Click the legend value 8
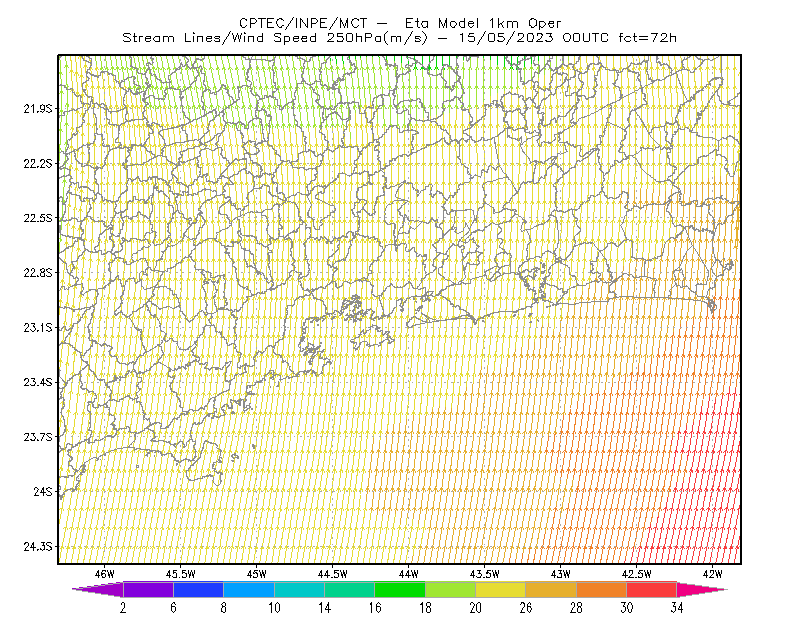This screenshot has width=800, height=618. [x=223, y=608]
